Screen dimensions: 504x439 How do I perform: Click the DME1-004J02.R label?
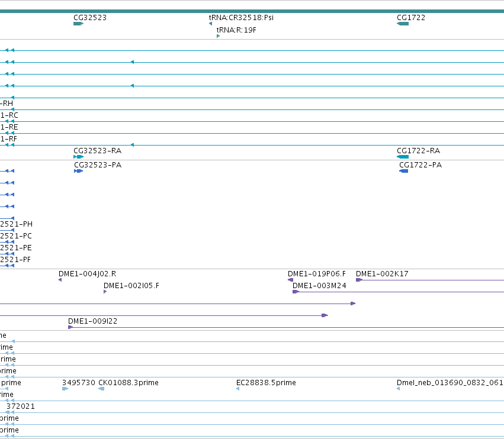87,274
